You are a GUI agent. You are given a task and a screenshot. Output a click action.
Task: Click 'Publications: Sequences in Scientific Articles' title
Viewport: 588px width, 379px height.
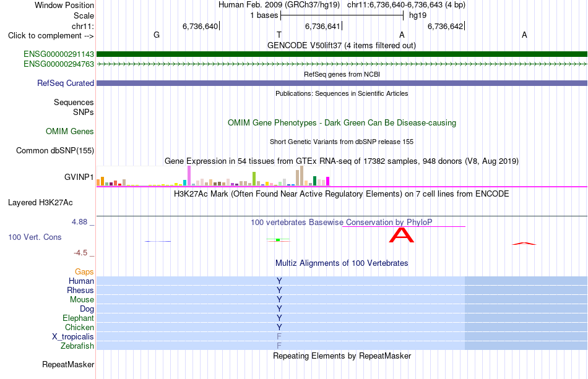tap(342, 93)
